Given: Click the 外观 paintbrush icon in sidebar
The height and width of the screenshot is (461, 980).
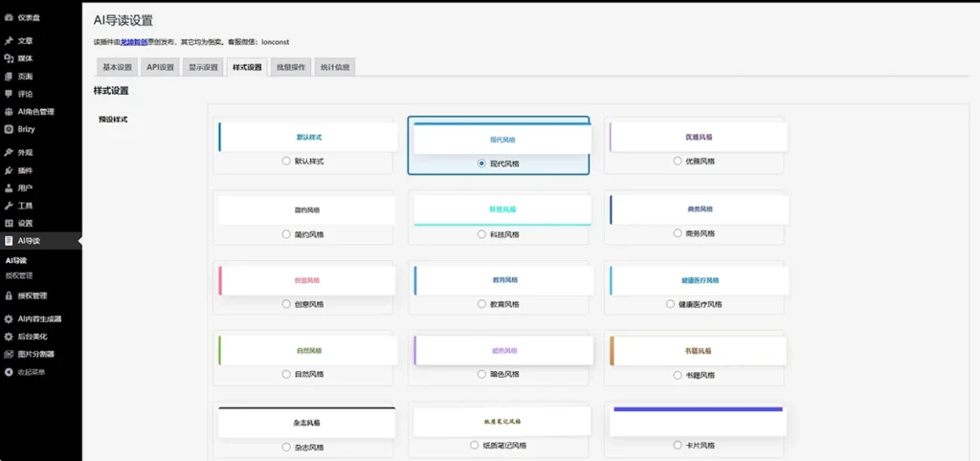Looking at the screenshot, I should pyautogui.click(x=9, y=152).
